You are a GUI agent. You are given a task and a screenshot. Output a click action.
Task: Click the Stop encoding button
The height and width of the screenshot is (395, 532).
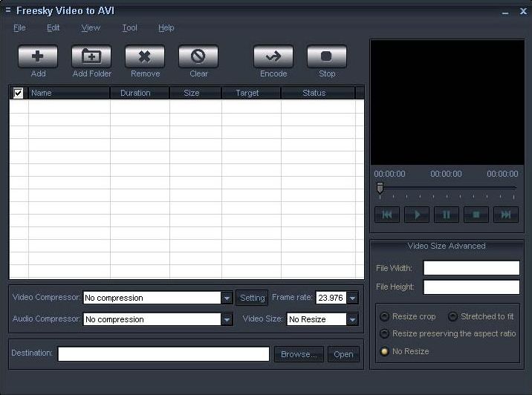(x=327, y=56)
